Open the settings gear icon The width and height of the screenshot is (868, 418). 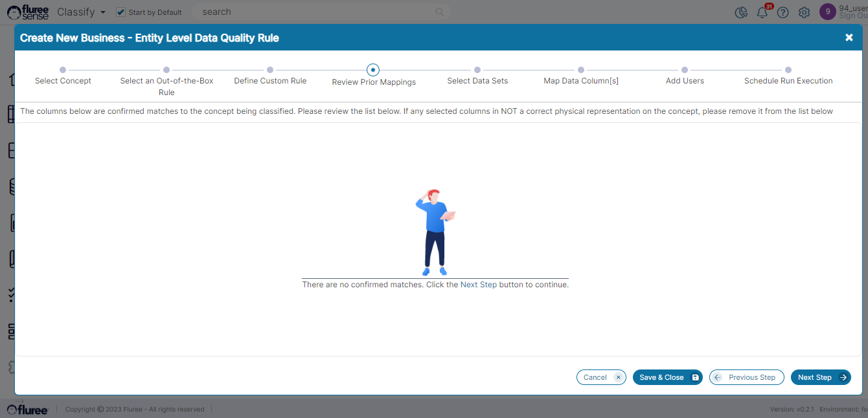click(804, 12)
